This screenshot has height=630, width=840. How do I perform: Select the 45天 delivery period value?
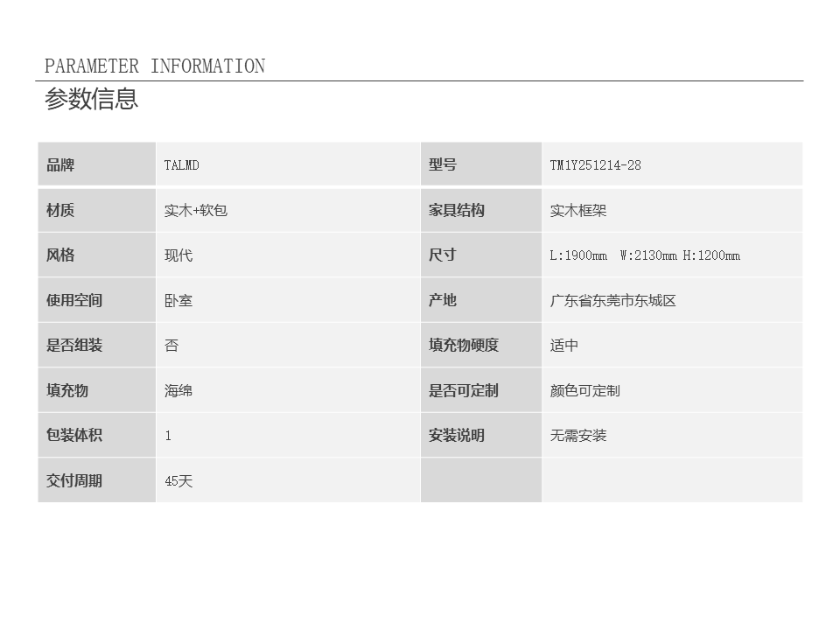(178, 481)
